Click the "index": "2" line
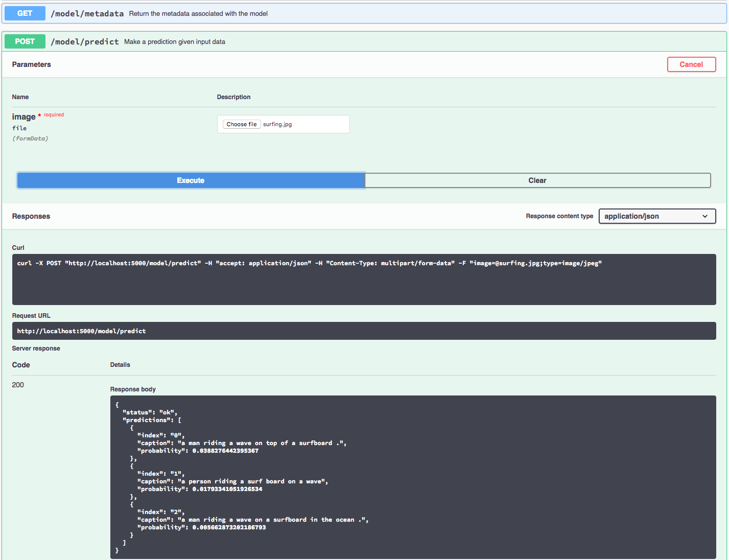Image resolution: width=729 pixels, height=560 pixels. [x=161, y=512]
